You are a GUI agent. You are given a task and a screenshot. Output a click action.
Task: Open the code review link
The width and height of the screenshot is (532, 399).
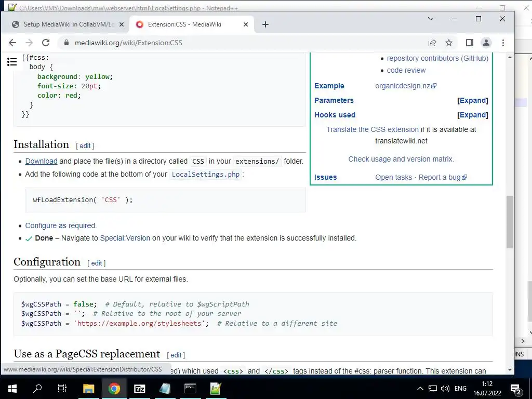tap(406, 70)
